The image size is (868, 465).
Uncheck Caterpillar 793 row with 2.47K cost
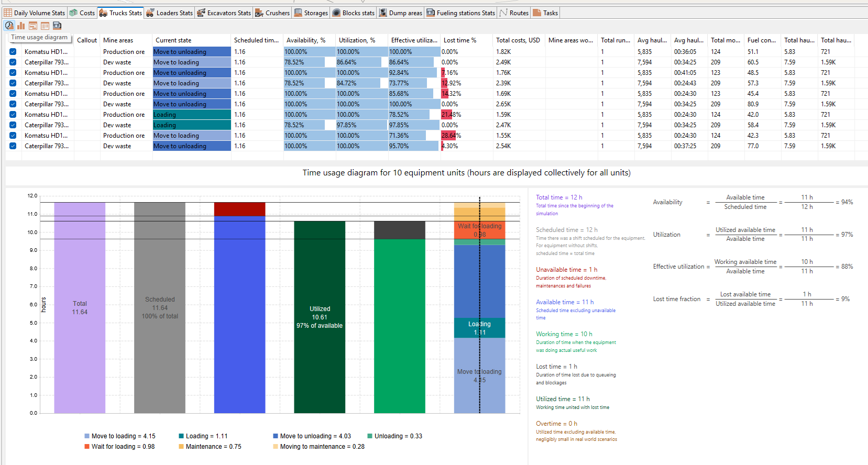coord(13,125)
